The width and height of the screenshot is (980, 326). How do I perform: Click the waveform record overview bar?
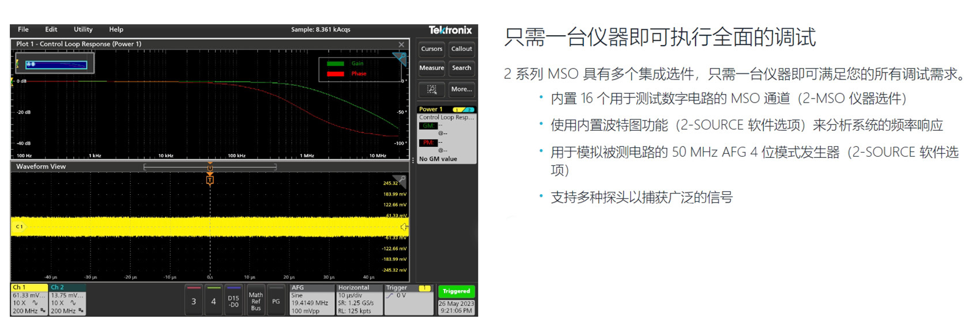point(210,167)
